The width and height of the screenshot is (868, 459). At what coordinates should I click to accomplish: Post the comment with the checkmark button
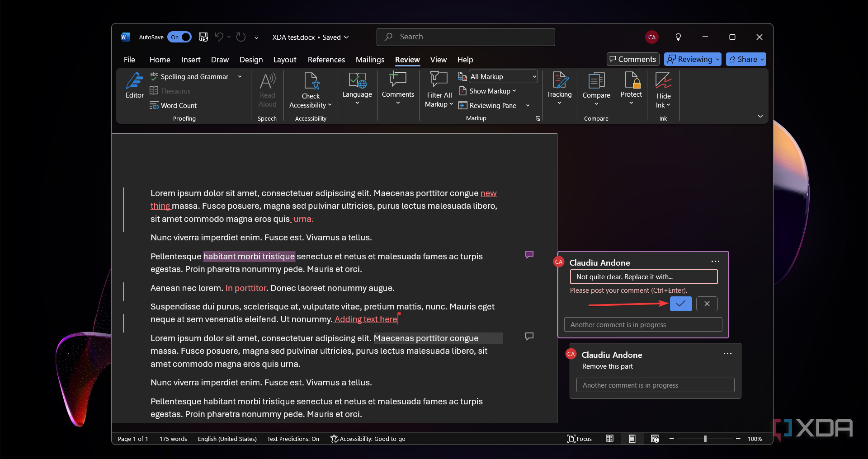coord(681,304)
